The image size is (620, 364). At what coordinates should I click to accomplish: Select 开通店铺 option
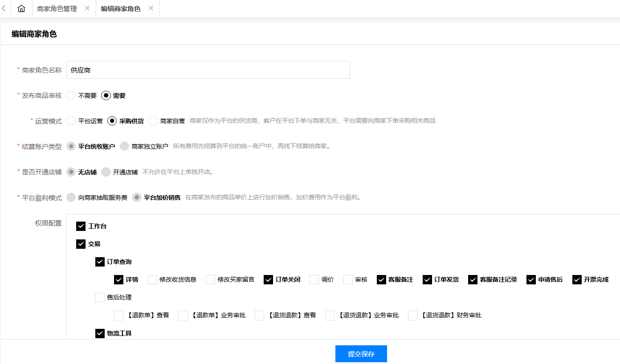(106, 172)
